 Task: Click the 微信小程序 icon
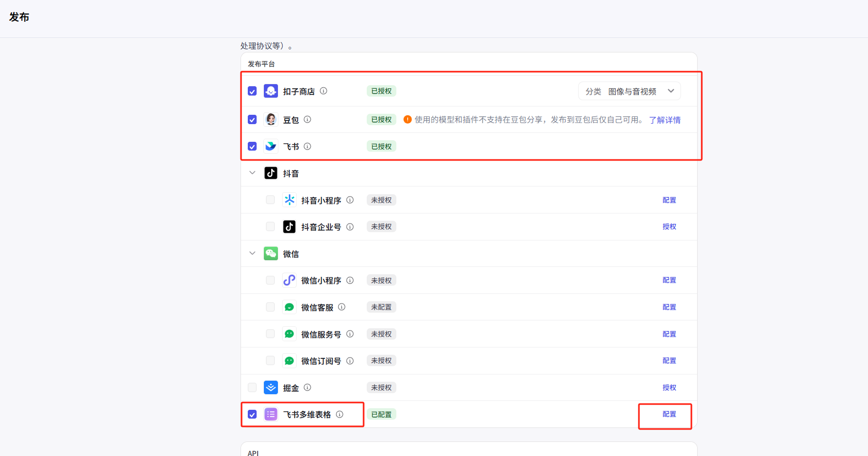[x=289, y=280]
